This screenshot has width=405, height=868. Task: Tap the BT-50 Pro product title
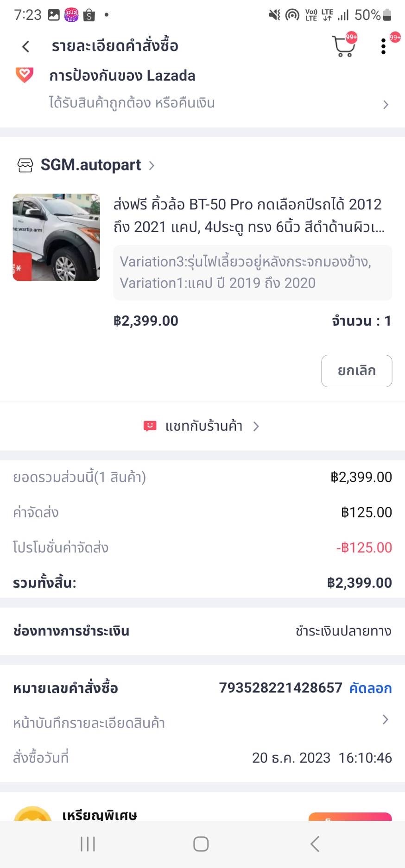(249, 215)
